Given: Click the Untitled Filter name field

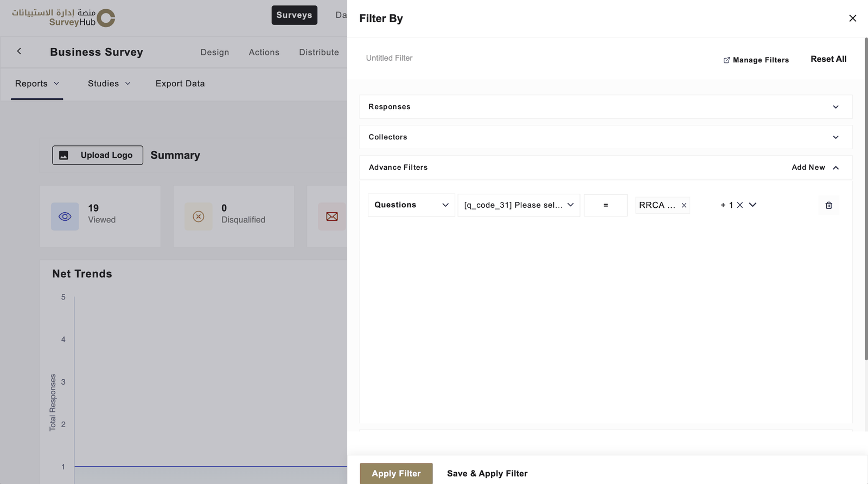Looking at the screenshot, I should (x=389, y=58).
